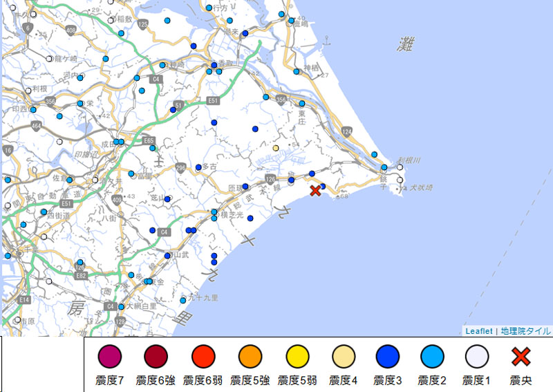The image size is (553, 392).
Task: Open the 地理院タイル attribution link
Action: (x=525, y=331)
